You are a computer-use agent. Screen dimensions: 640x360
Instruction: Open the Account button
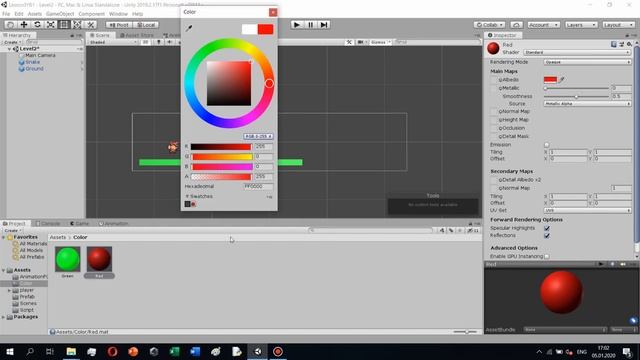point(543,25)
